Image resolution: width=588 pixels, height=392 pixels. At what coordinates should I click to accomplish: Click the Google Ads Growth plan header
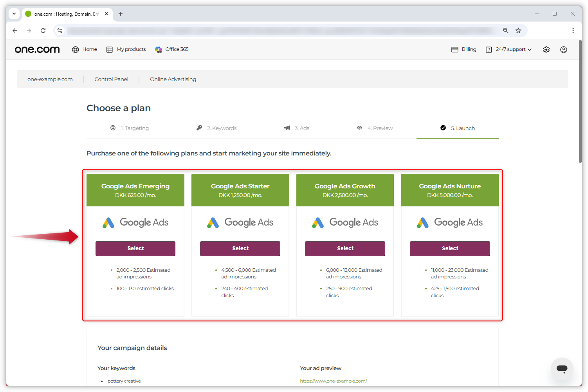[345, 190]
